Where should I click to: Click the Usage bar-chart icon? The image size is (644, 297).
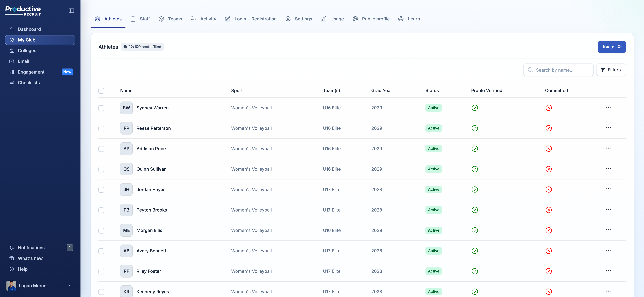(x=324, y=19)
